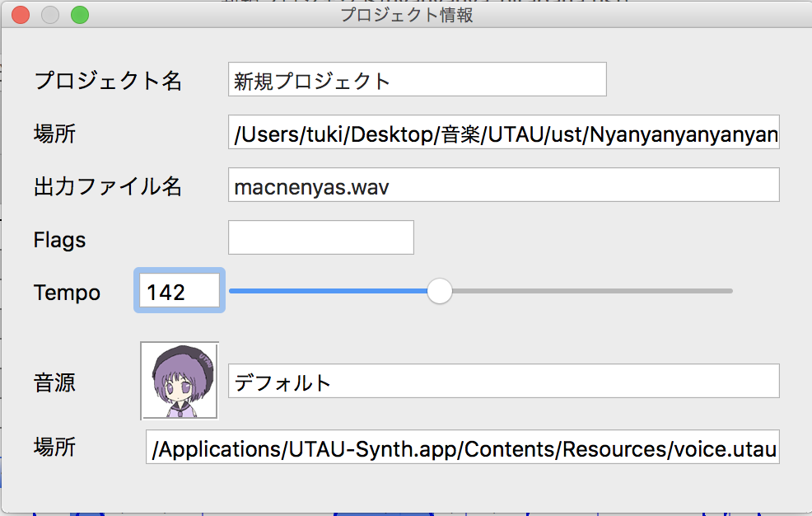Click the Tempo label text

67,293
